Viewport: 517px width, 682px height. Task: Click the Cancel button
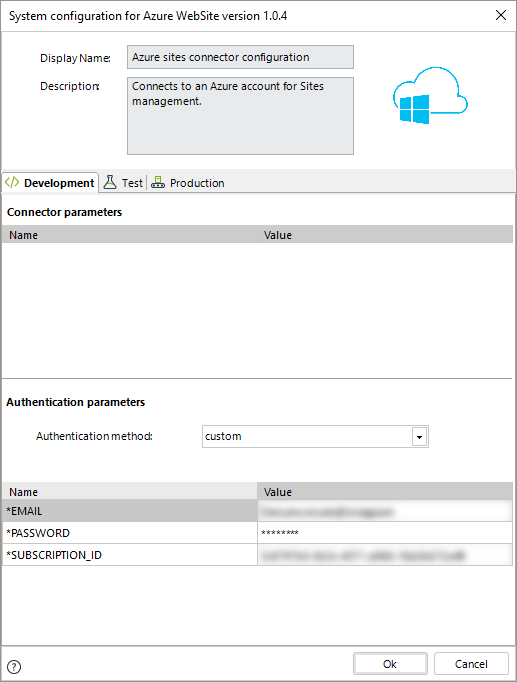[x=471, y=664]
